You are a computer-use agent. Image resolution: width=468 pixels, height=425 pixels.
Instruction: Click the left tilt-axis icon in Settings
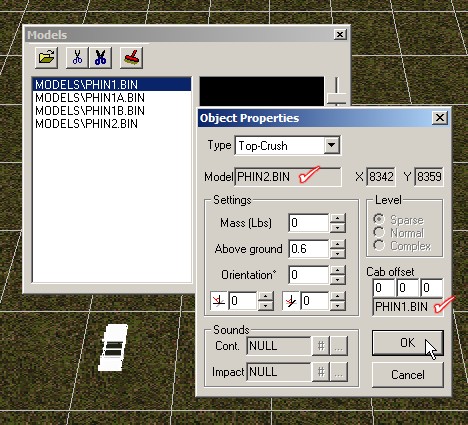pyautogui.click(x=219, y=301)
